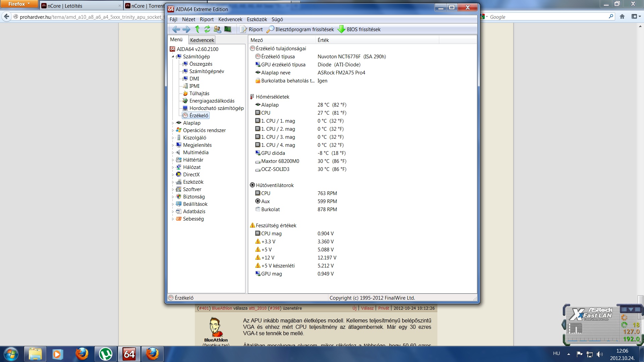Click the Mező column header
The width and height of the screenshot is (644, 362).
(282, 40)
